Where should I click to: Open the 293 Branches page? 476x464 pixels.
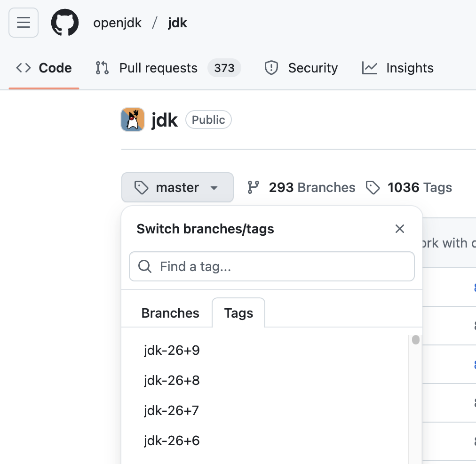pos(312,187)
